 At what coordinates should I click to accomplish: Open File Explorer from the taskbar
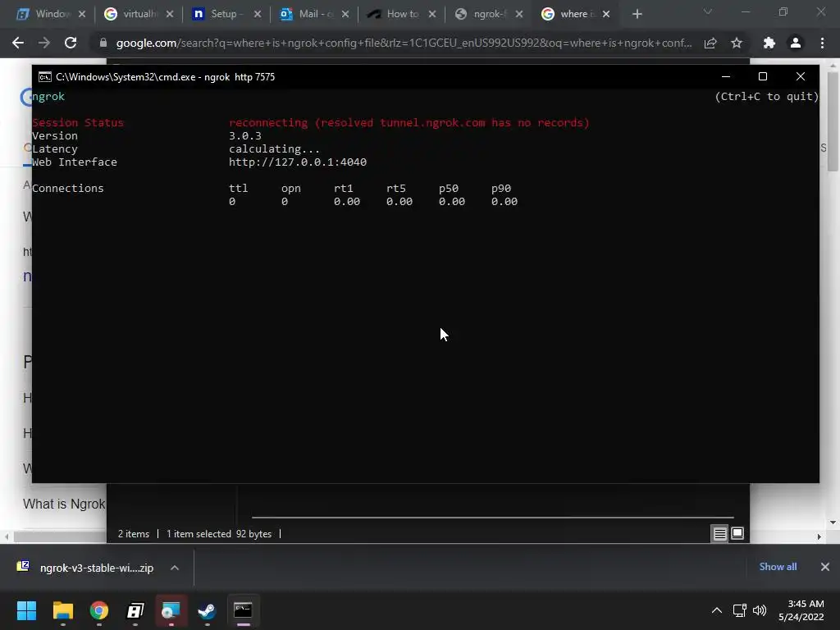click(62, 610)
